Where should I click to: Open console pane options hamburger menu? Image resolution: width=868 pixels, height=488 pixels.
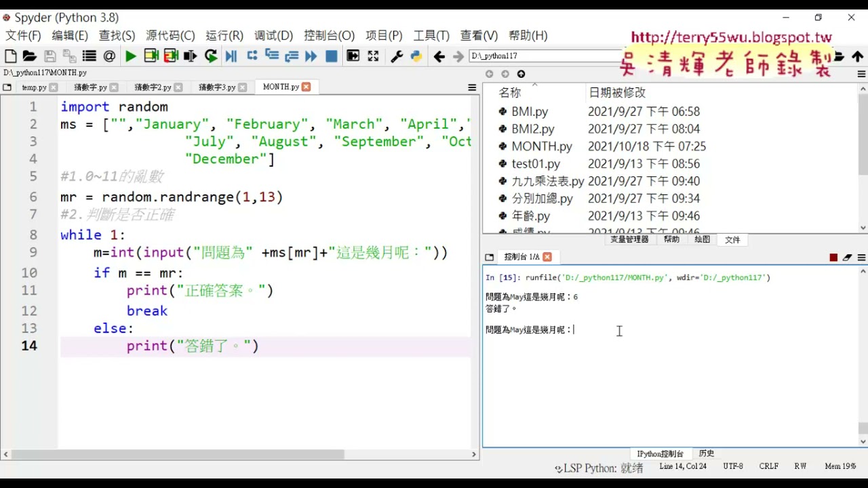pos(862,258)
